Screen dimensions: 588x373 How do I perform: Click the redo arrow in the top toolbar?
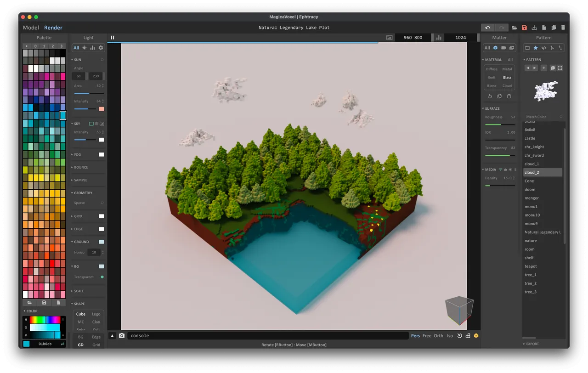click(502, 28)
